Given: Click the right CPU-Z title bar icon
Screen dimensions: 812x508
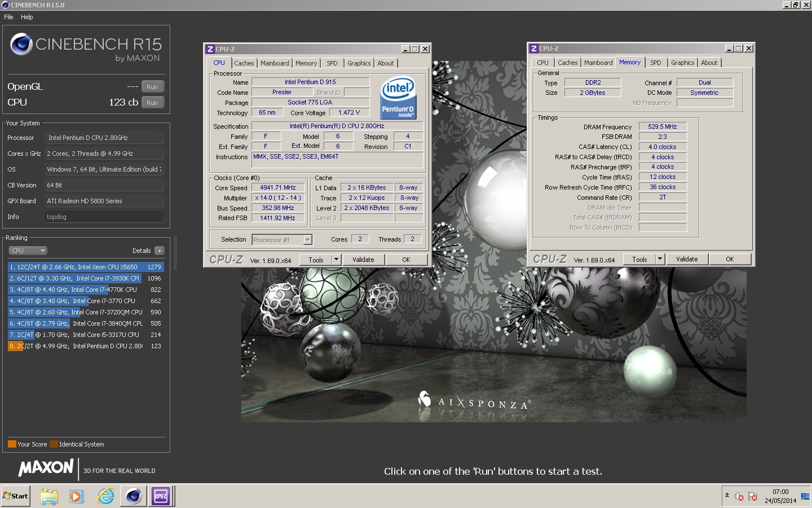Looking at the screenshot, I should pyautogui.click(x=534, y=49).
